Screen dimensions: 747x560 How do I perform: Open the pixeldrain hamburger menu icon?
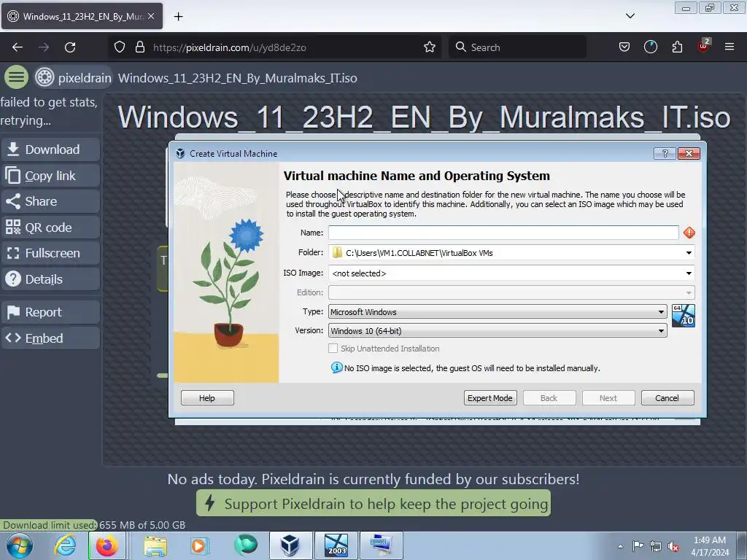(x=16, y=77)
